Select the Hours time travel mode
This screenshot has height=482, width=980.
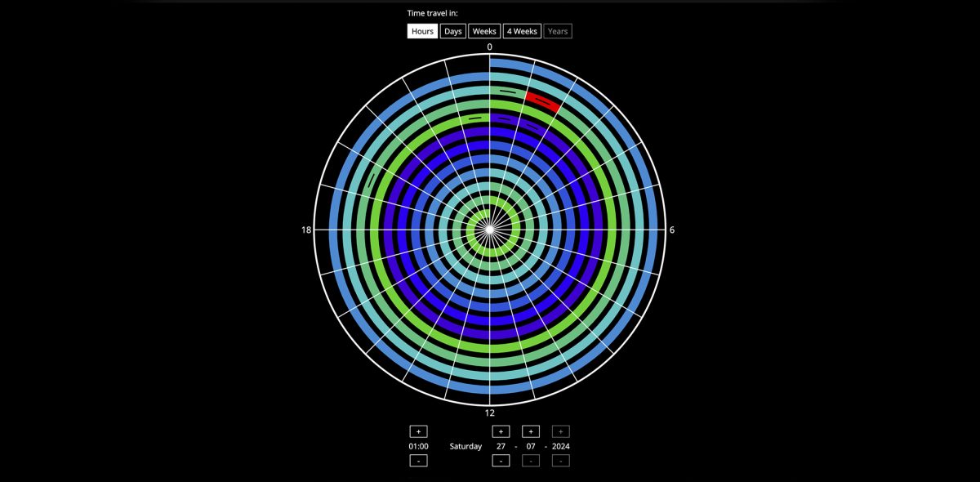click(422, 31)
